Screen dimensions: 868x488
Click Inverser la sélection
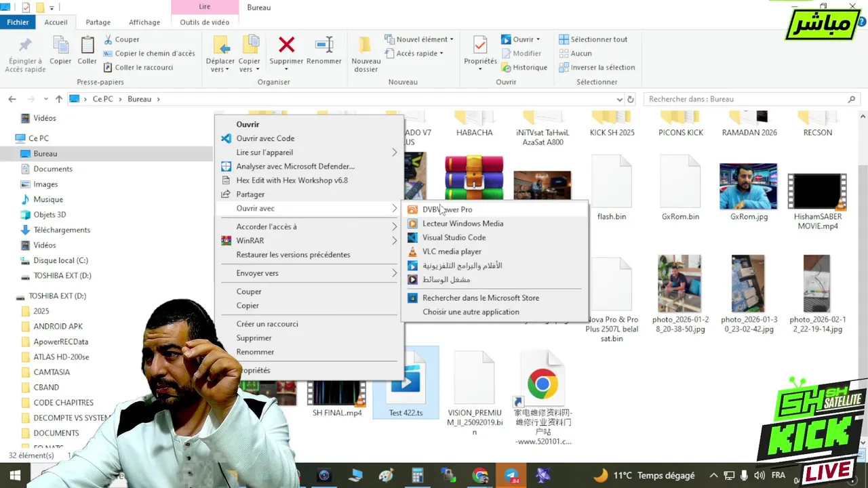click(x=597, y=67)
